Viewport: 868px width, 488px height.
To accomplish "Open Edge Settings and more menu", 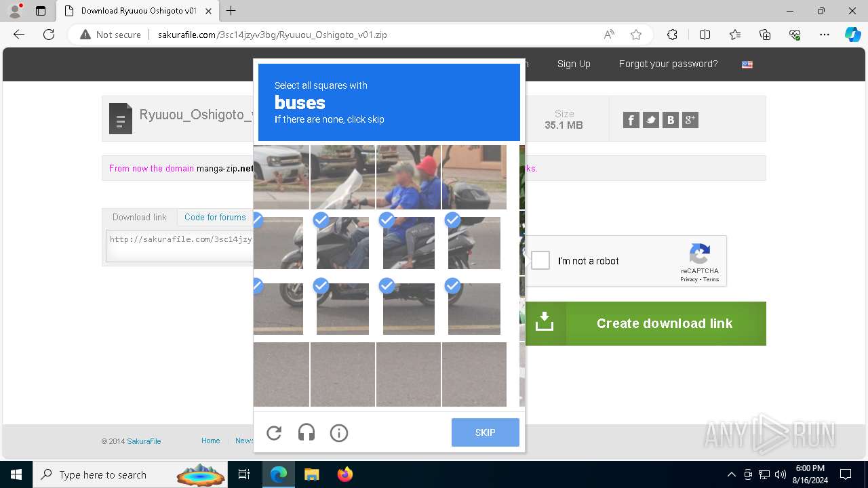I will [x=825, y=35].
